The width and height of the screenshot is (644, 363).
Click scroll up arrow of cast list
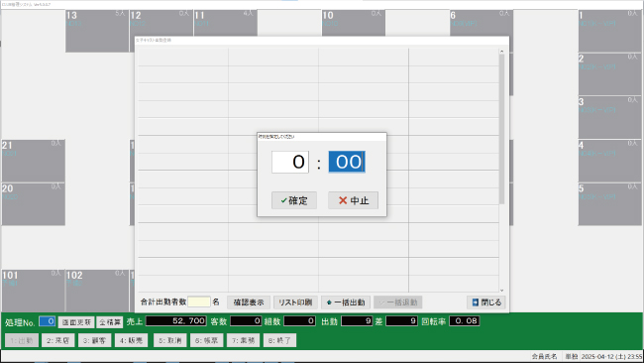click(502, 52)
